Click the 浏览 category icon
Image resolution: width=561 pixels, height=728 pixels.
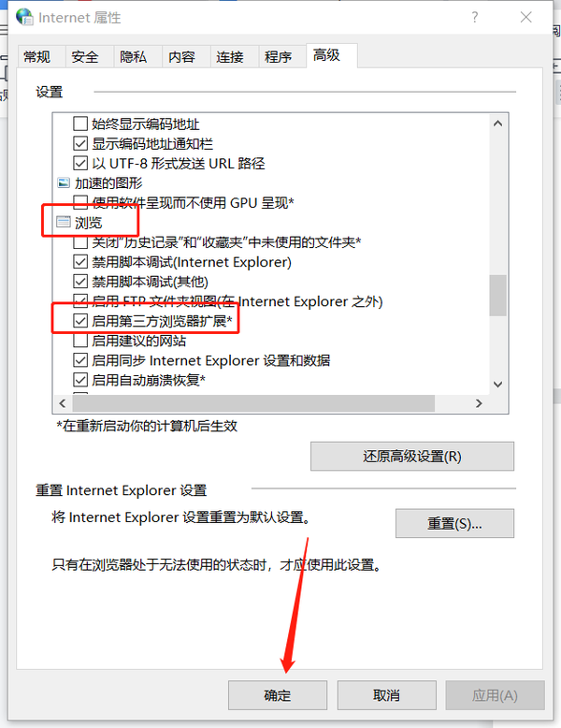tap(63, 223)
